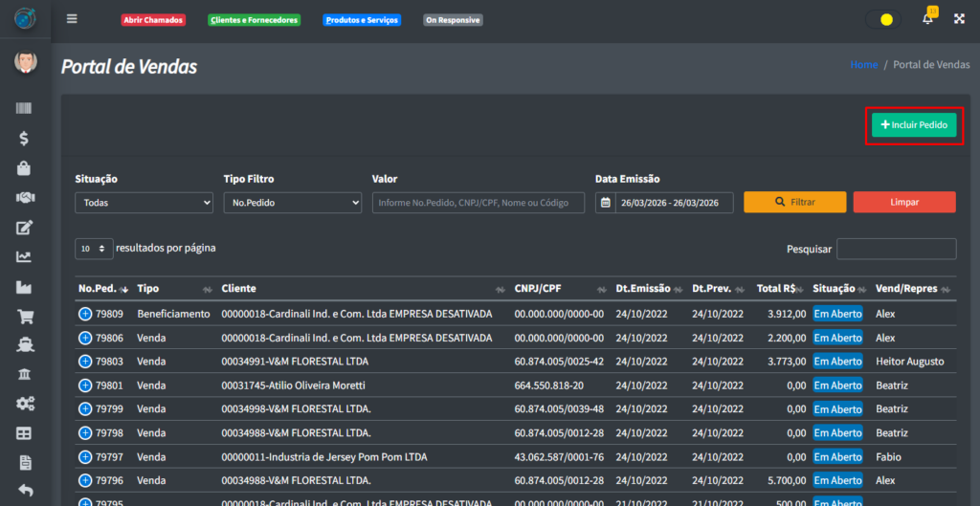The width and height of the screenshot is (980, 506).
Task: Open the shopping cart sidebar icon
Action: (x=25, y=317)
